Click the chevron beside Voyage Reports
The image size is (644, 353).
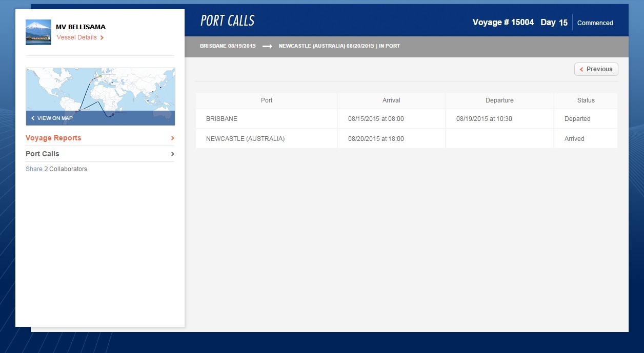click(172, 138)
